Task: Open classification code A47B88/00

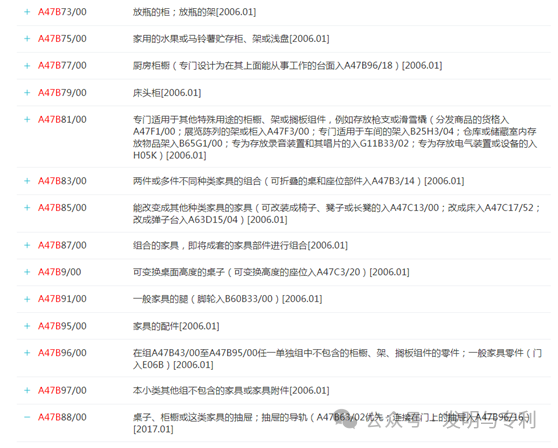Action: pos(62,417)
